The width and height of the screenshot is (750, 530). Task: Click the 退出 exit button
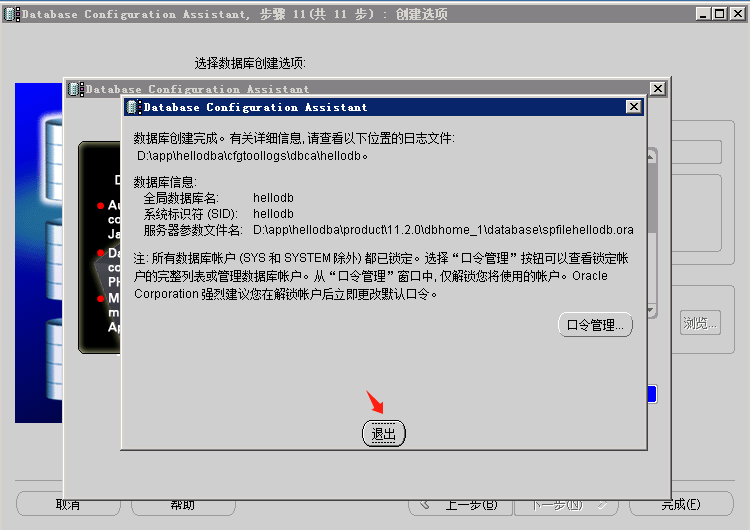(384, 433)
